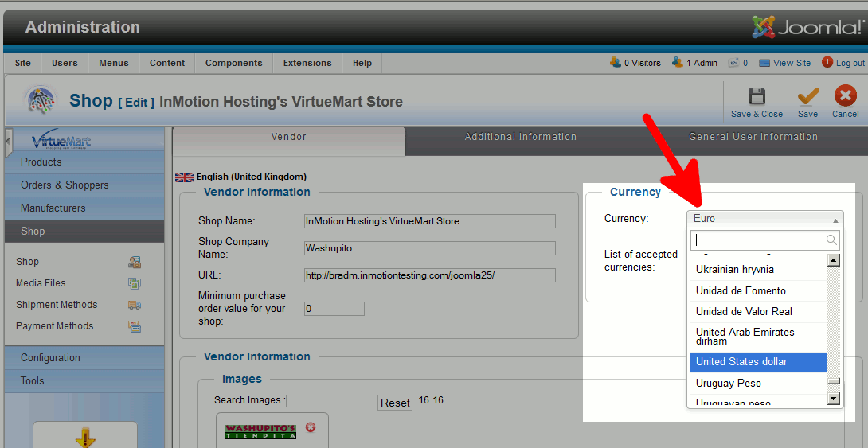Click the Media Files icon
The width and height of the screenshot is (868, 448).
tap(135, 283)
